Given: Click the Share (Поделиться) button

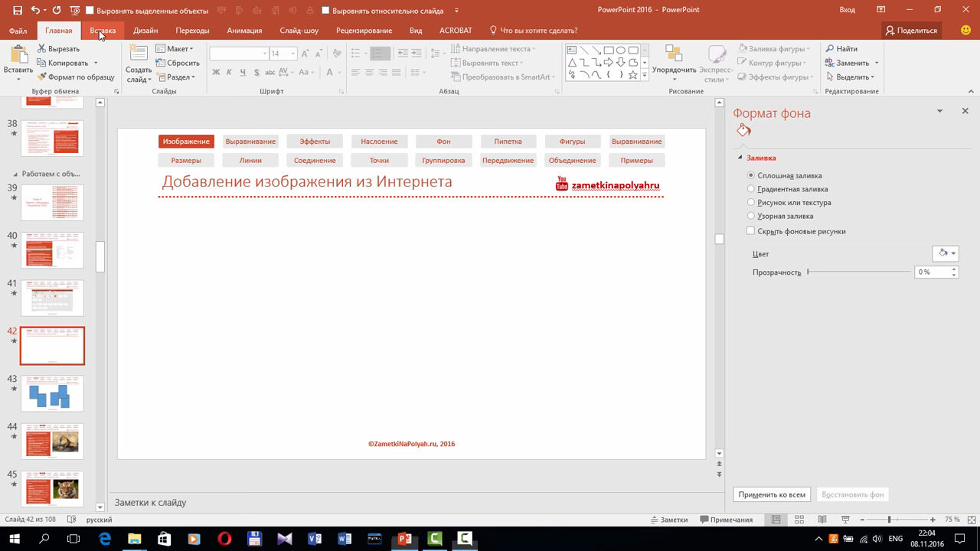Looking at the screenshot, I should point(911,31).
